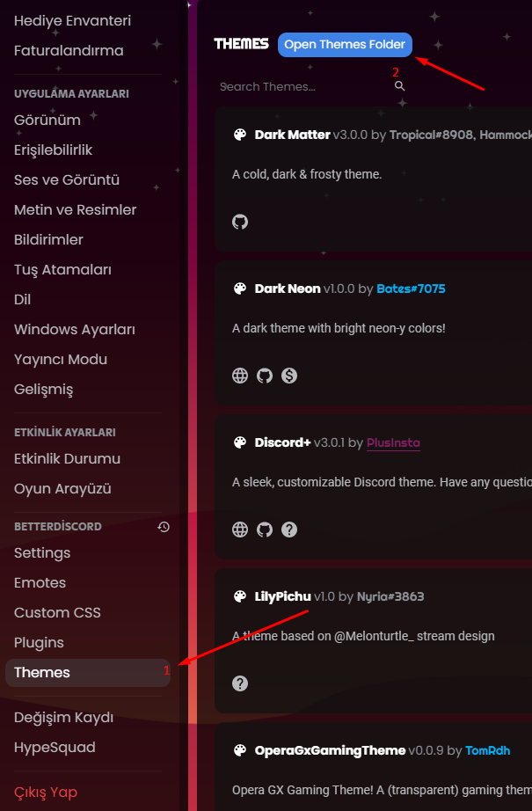Open Discord+ website globe icon
532x811 pixels.
click(240, 530)
